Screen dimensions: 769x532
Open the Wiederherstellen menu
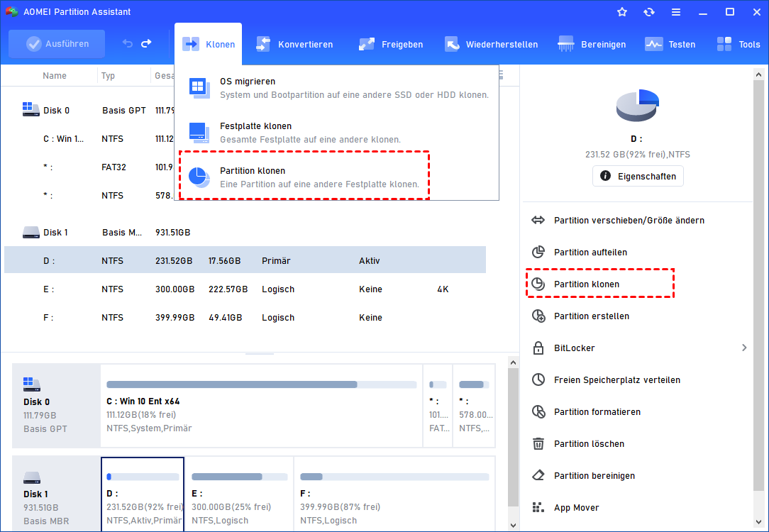(491, 44)
